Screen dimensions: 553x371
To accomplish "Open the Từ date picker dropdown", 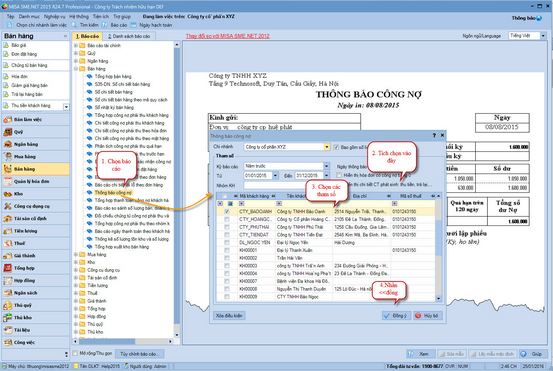I will 275,176.
